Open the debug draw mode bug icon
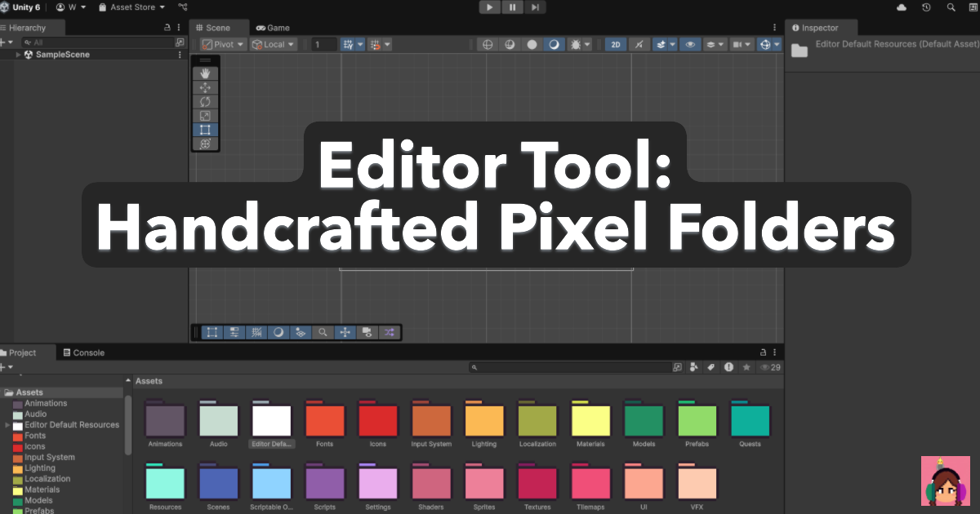 [576, 45]
